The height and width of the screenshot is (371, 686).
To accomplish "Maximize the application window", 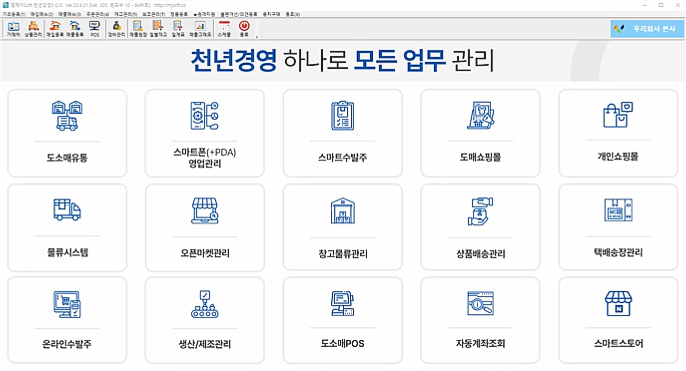I will coord(661,5).
